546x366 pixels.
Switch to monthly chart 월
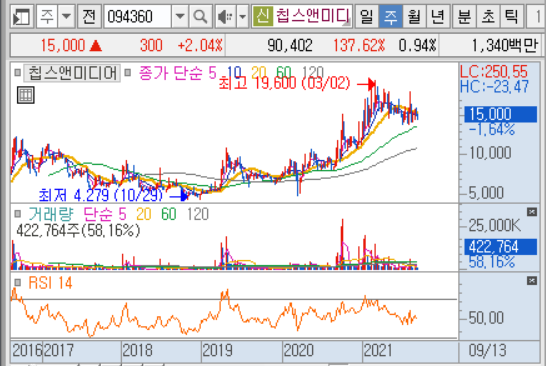click(414, 16)
